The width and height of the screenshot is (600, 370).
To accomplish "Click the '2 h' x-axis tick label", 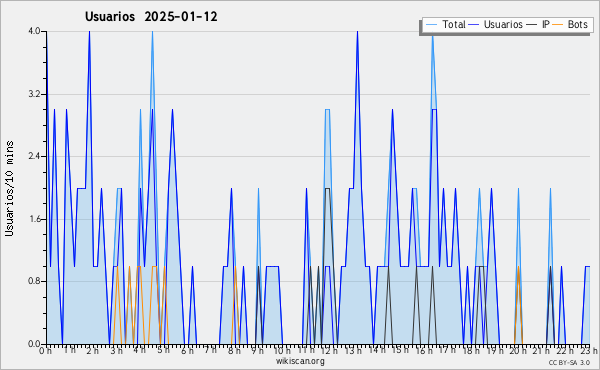I will [x=92, y=351].
